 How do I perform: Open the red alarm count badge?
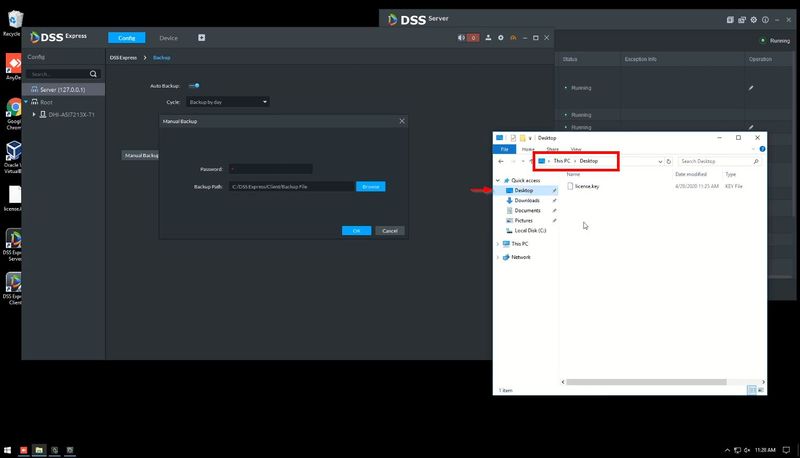473,38
